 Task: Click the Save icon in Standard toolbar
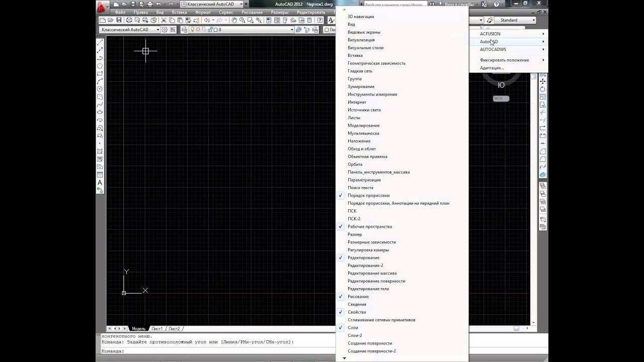pyautogui.click(x=119, y=20)
